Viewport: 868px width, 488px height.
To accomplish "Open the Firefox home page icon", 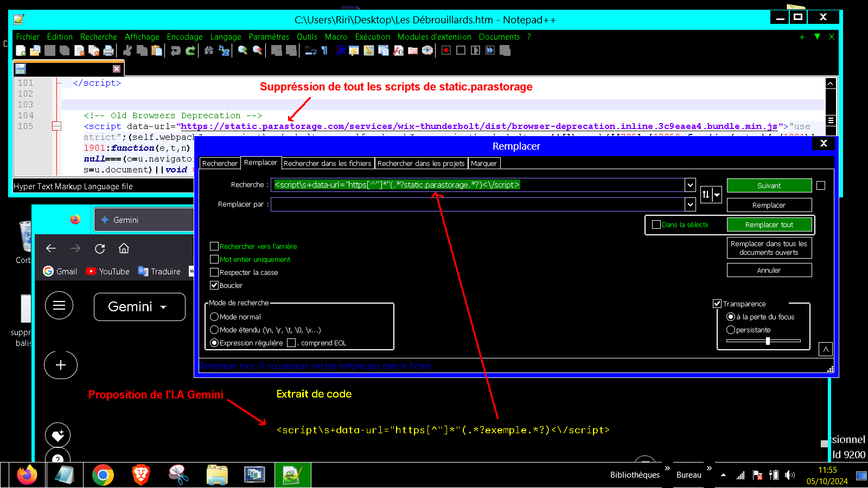I will point(124,248).
